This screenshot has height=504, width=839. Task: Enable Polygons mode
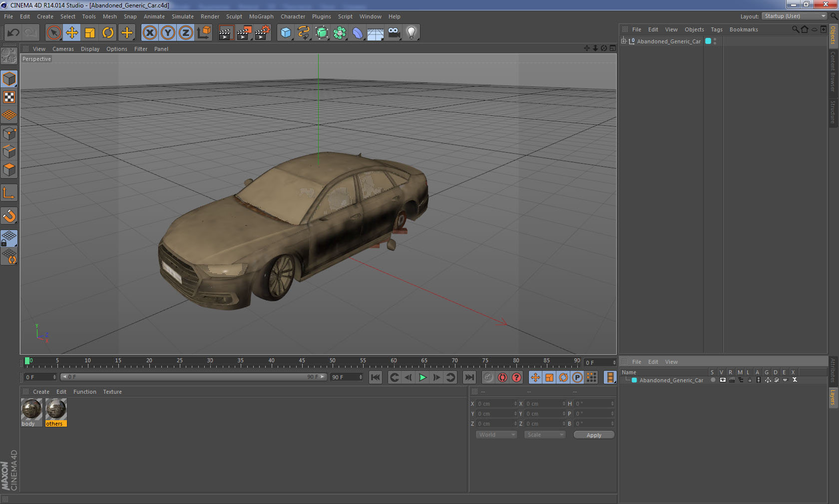[9, 169]
